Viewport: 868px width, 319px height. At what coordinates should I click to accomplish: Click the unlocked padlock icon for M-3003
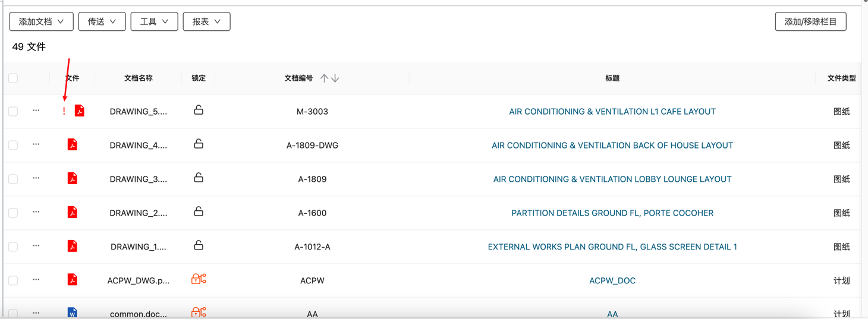[199, 110]
